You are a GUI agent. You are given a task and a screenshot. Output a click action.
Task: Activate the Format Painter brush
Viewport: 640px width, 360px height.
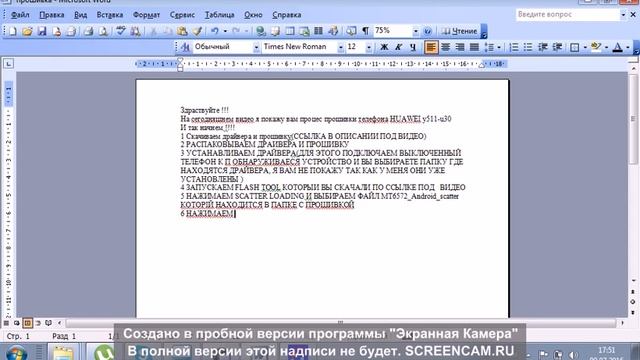pos(197,31)
